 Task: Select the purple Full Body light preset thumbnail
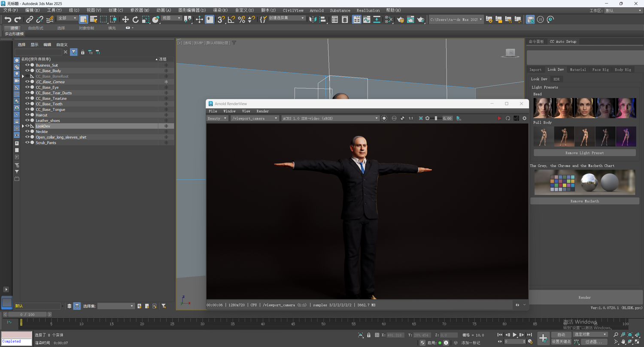[626, 137]
